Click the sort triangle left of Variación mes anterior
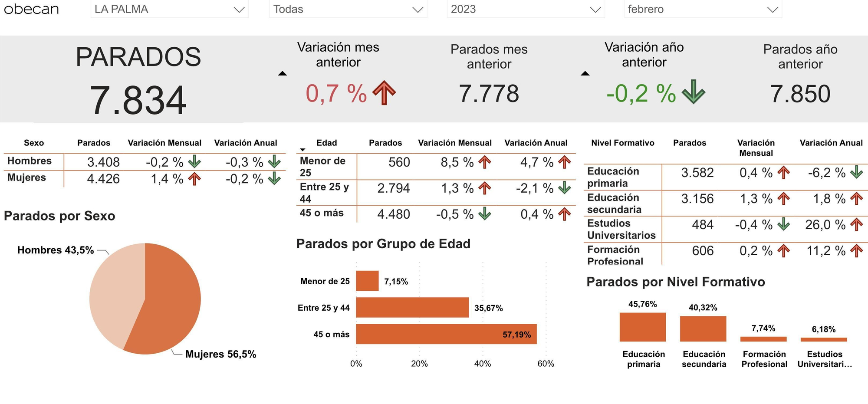This screenshot has width=868, height=404. [x=283, y=73]
